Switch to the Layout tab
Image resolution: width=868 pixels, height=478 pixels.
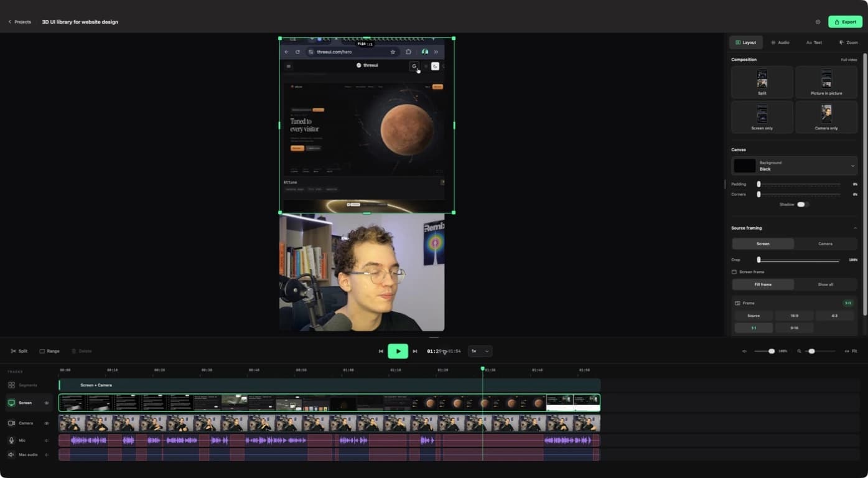(745, 42)
